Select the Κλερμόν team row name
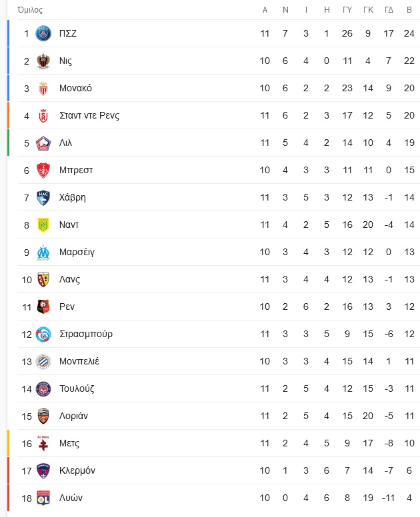Screen dimensions: 420x517 tap(77, 470)
